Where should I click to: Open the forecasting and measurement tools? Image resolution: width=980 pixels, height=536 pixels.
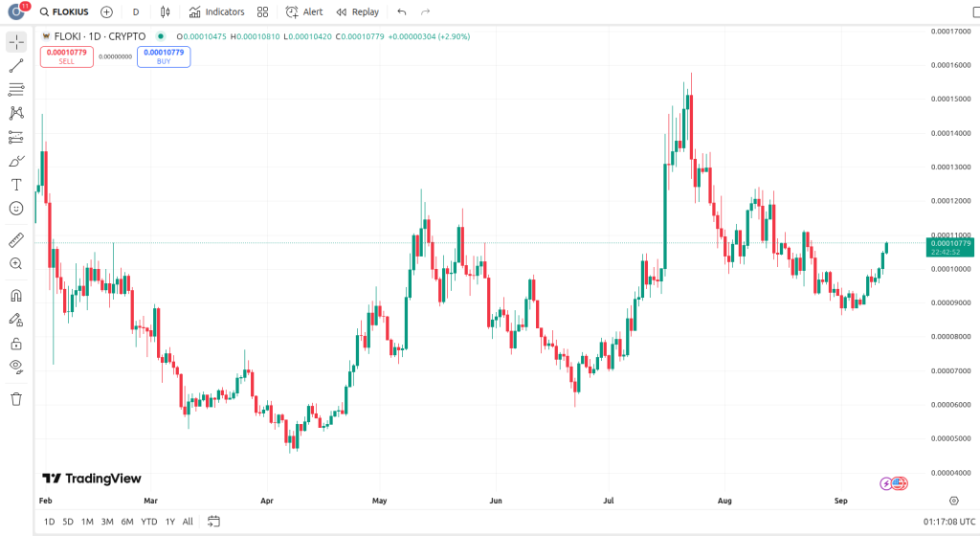[x=16, y=137]
